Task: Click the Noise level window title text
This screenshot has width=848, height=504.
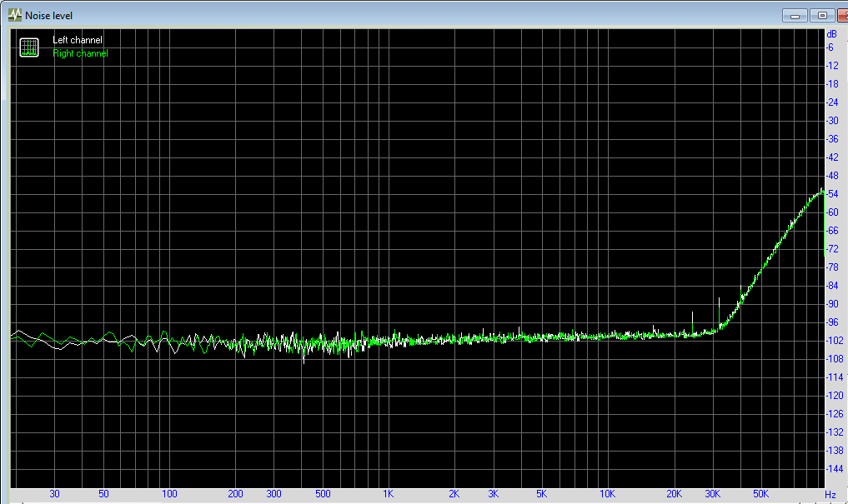Action: pyautogui.click(x=48, y=16)
